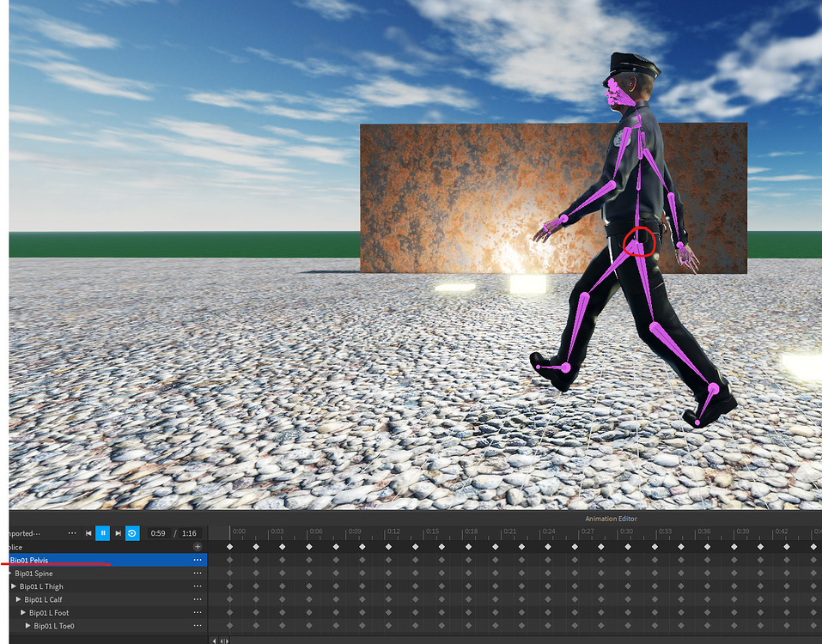Select summary row keyframe at 0:00

coord(229,546)
